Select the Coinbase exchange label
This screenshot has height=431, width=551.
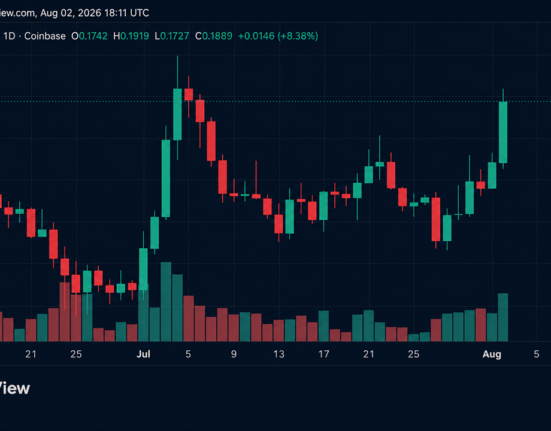pyautogui.click(x=45, y=36)
